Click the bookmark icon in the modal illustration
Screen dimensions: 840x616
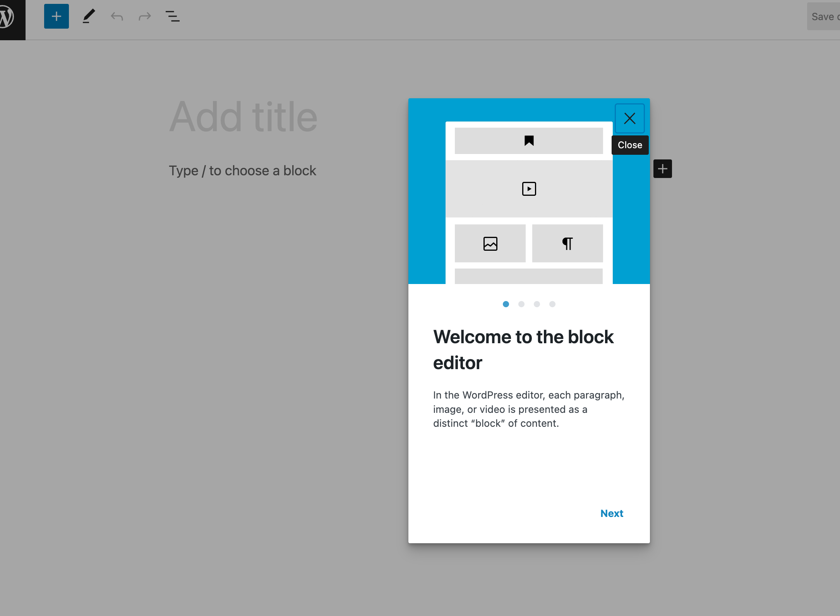tap(529, 140)
